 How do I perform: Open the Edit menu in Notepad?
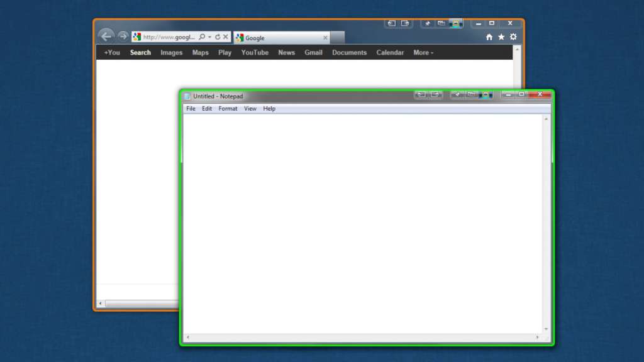(206, 108)
